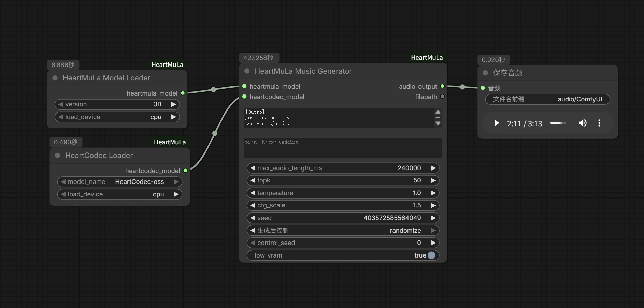Open Model Loader load_device cpu dropdown

click(x=117, y=117)
